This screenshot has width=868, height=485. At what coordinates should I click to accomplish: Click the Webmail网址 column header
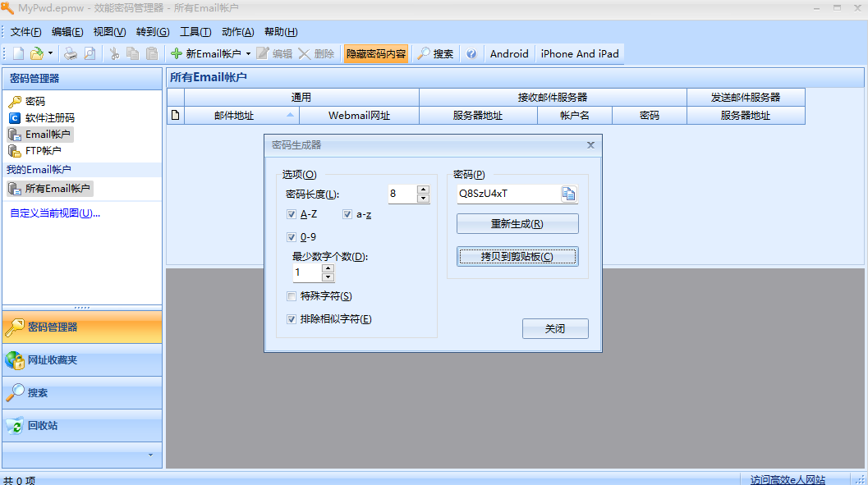[x=359, y=116]
